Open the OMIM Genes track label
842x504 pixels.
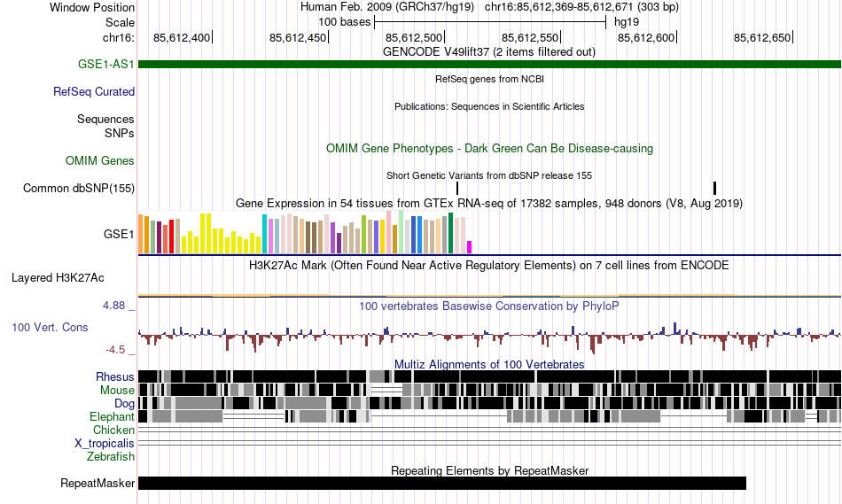point(100,160)
